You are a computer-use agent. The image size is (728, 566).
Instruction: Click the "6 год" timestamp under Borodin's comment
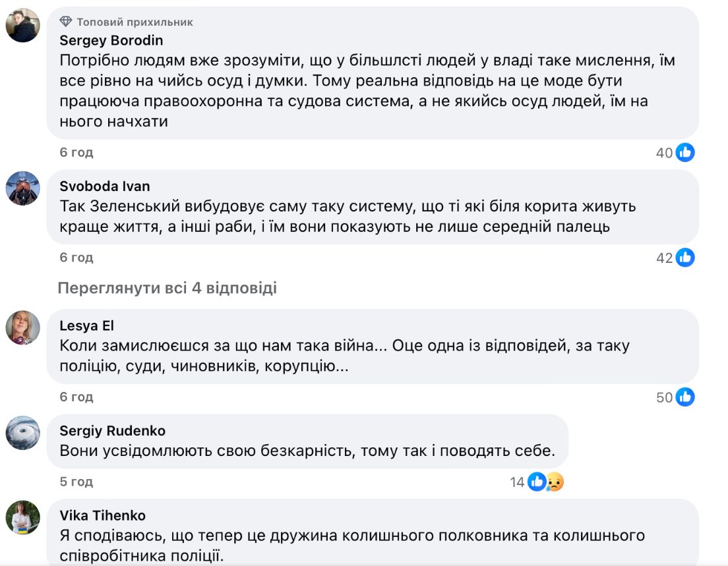[76, 153]
